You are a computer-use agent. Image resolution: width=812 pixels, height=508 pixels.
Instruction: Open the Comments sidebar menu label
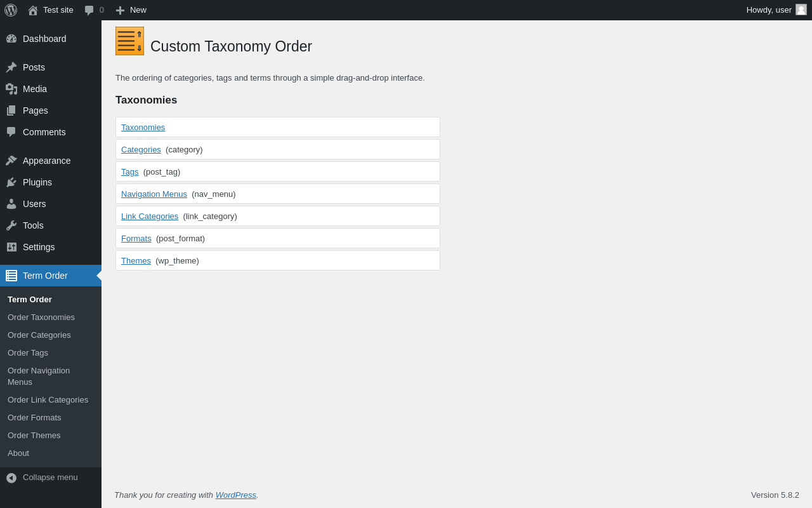pos(44,132)
